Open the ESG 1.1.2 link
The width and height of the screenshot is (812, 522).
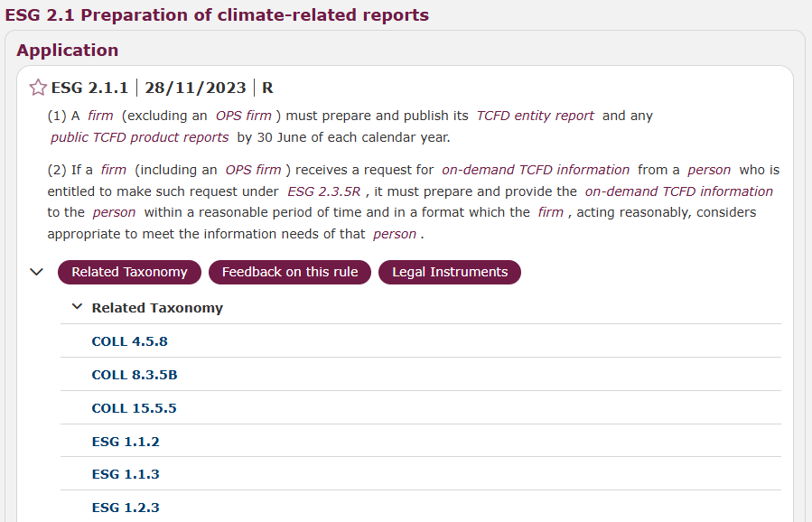click(x=126, y=442)
